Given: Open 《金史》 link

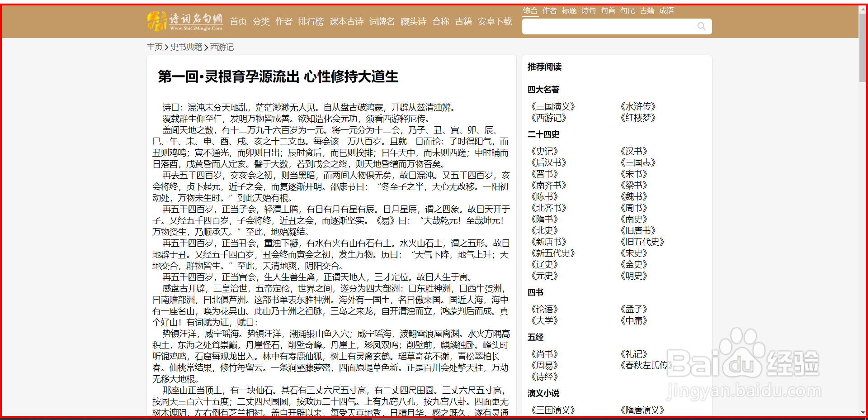Looking at the screenshot, I should tap(634, 264).
